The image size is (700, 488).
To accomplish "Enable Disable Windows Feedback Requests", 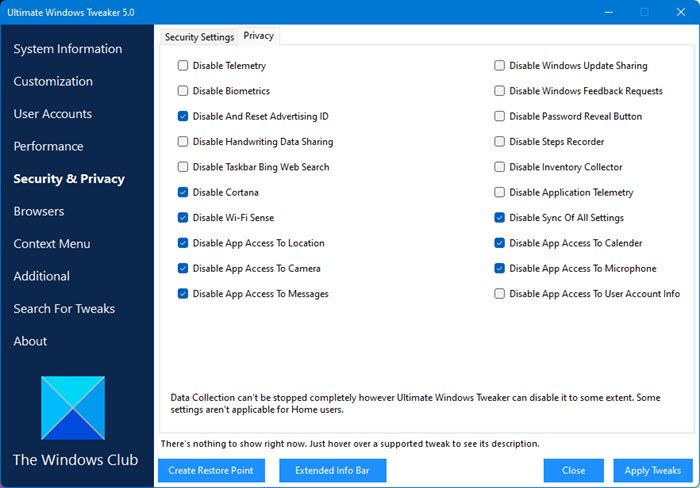I will (499, 91).
